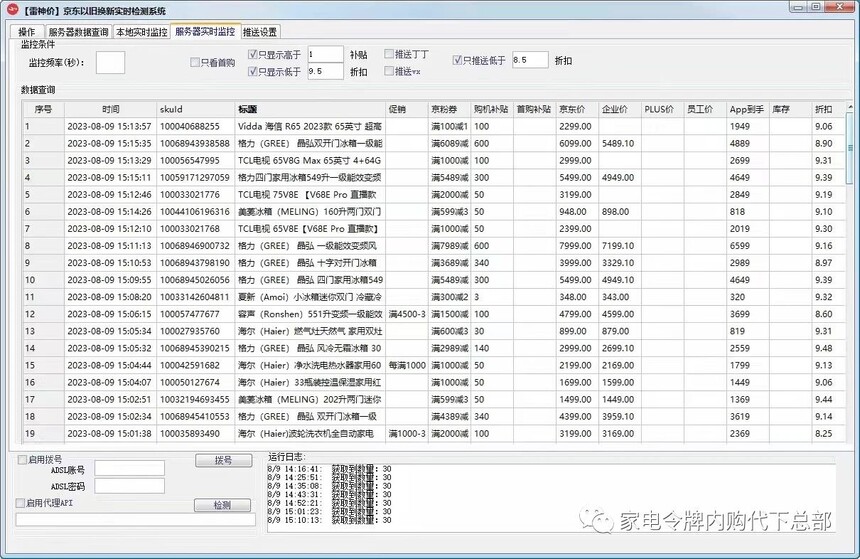
Task: Focus the ADSL账号 input field
Action: tap(129, 468)
